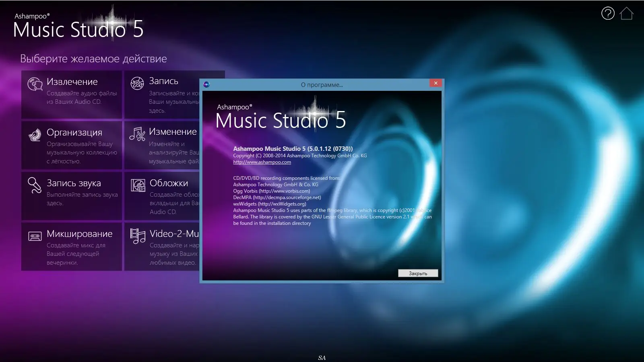Click the editing icon beside Изменение
The height and width of the screenshot is (362, 644).
137,134
